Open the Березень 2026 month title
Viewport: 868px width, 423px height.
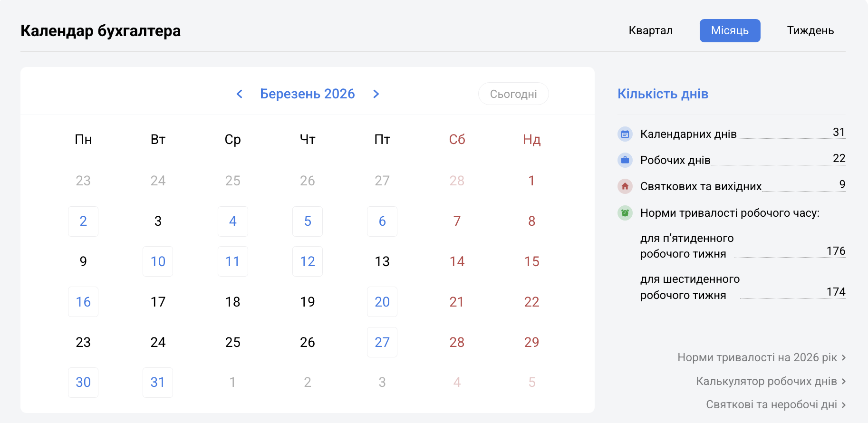[x=307, y=94]
